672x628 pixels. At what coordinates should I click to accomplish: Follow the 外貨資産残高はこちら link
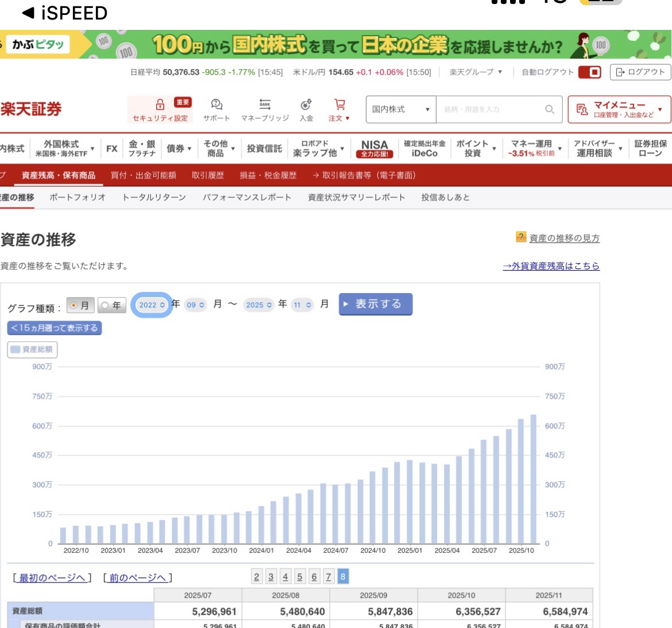point(551,266)
